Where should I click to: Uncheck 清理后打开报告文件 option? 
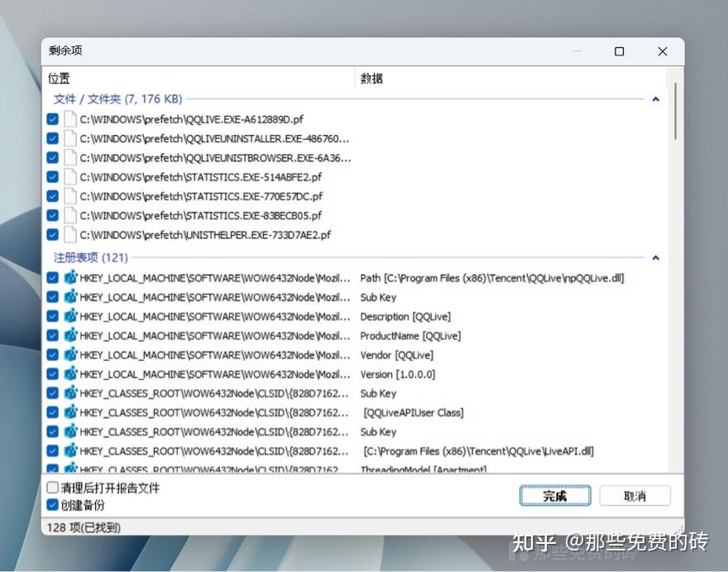53,489
